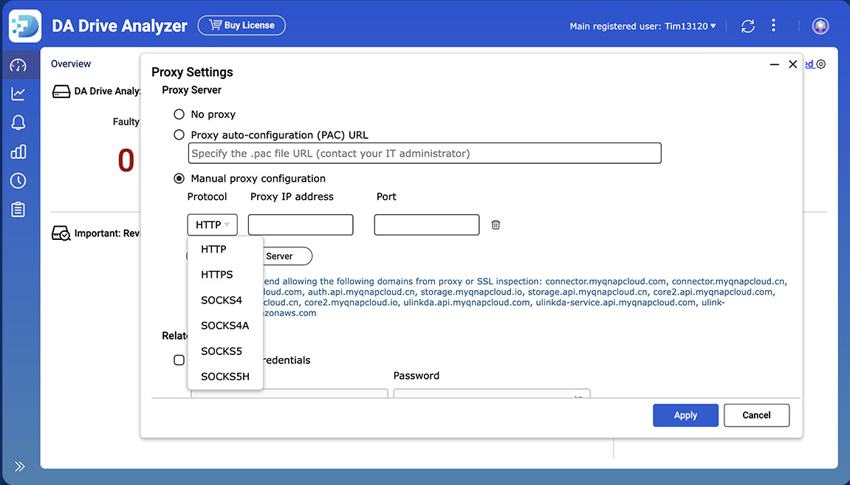The image size is (850, 485).
Task: Click the partially hidden Server button
Action: tap(287, 256)
